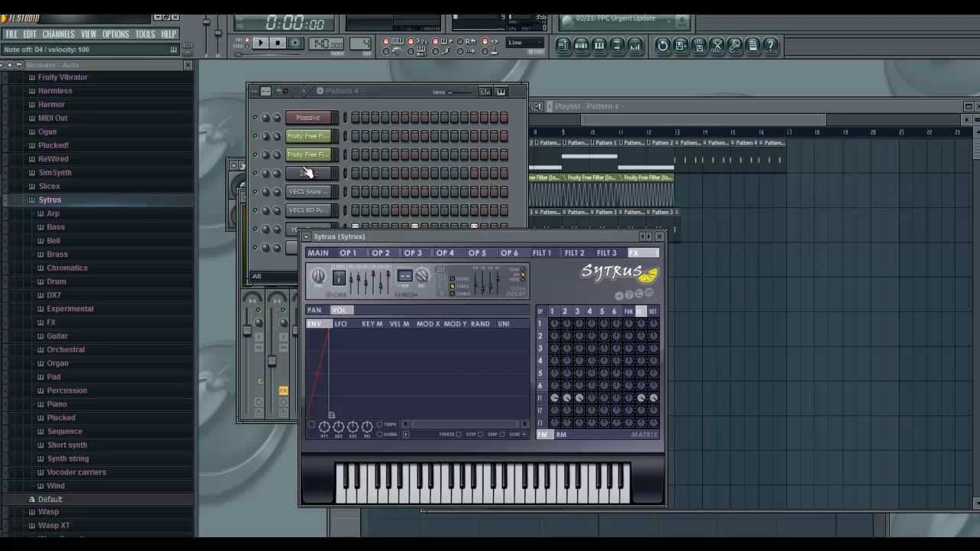This screenshot has width=980, height=551.
Task: Select the LFO tab in Sytrus
Action: (x=341, y=324)
